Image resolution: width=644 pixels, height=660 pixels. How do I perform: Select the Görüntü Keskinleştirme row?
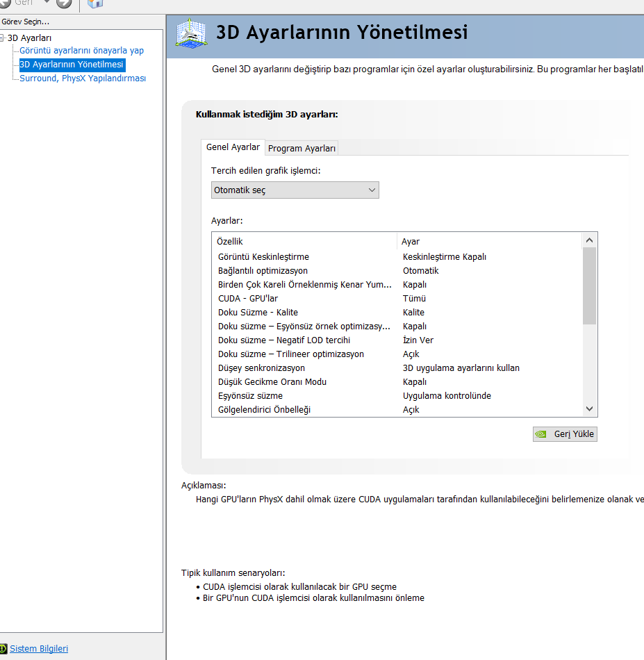[397, 257]
